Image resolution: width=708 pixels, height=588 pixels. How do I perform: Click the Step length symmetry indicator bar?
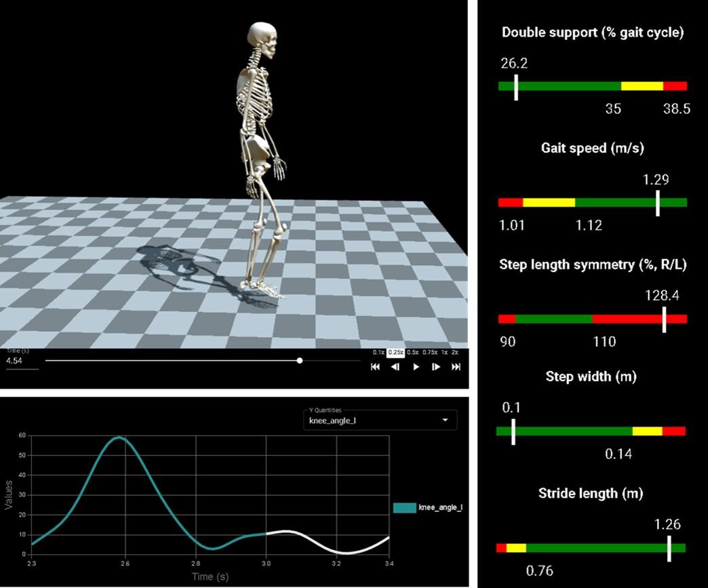pyautogui.click(x=592, y=319)
